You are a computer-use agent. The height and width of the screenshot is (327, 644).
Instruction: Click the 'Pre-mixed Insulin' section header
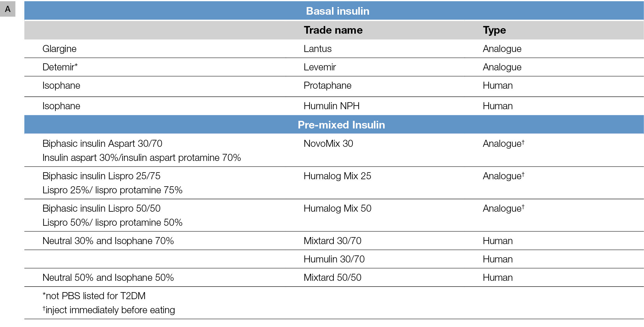[x=341, y=125]
